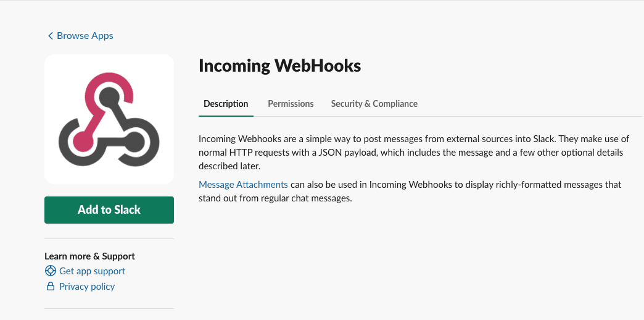Select the Description tab
The width and height of the screenshot is (644, 320).
coord(226,104)
